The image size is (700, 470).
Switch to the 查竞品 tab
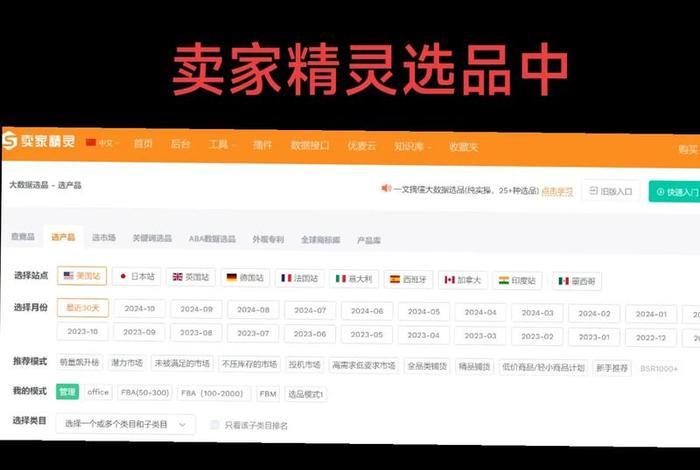(23, 237)
